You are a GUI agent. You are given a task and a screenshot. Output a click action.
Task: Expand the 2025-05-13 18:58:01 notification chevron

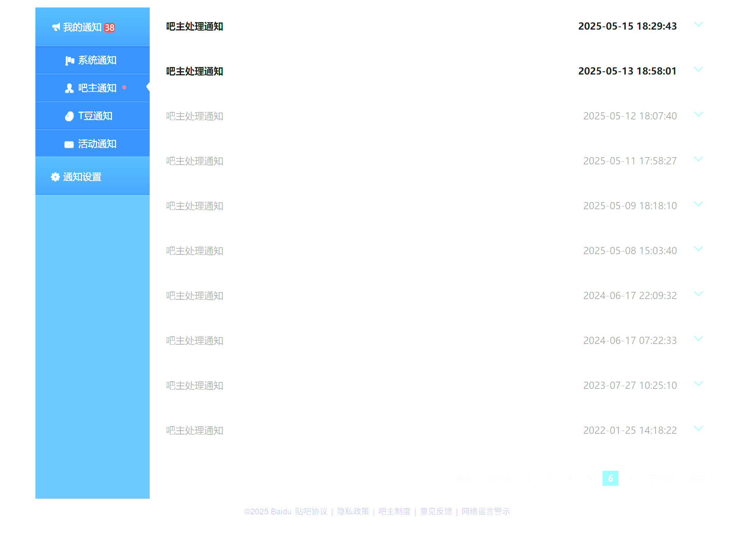click(698, 69)
